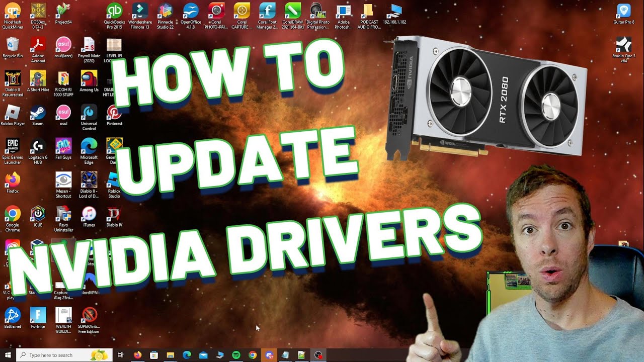Click the taskbar app with 9+ badge

pyautogui.click(x=269, y=355)
